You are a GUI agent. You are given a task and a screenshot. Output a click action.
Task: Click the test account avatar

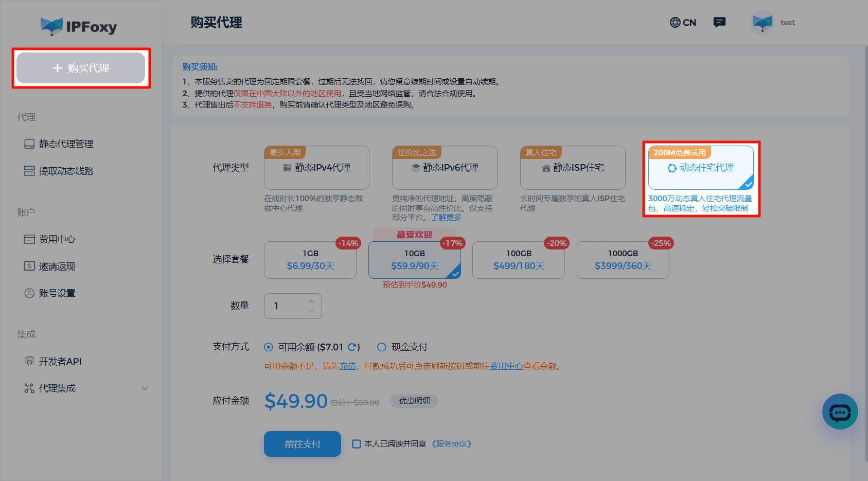point(763,22)
